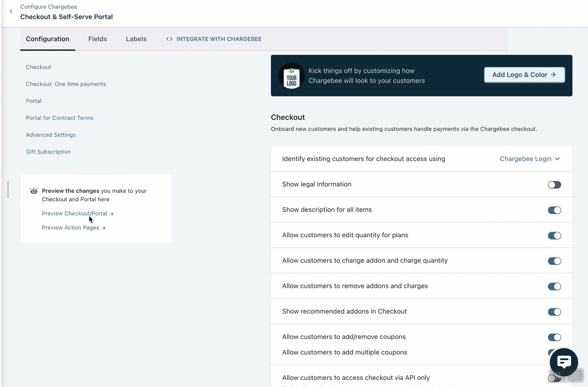Open the Chargebee Login dropdown
The width and height of the screenshot is (588, 387).
530,159
